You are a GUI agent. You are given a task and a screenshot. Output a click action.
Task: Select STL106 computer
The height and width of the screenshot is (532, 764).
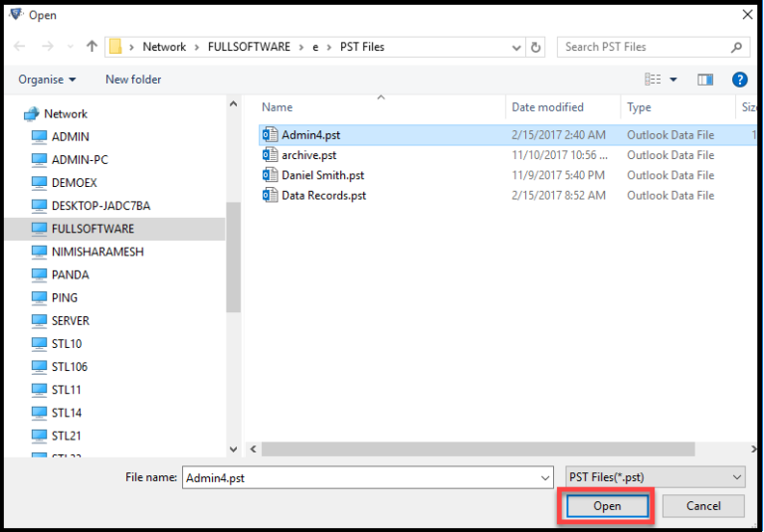click(x=70, y=367)
